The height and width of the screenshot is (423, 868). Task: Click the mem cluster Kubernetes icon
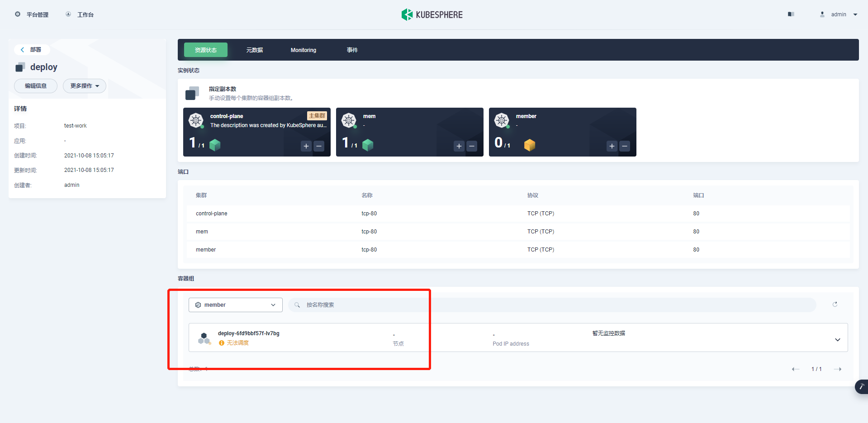coord(349,120)
